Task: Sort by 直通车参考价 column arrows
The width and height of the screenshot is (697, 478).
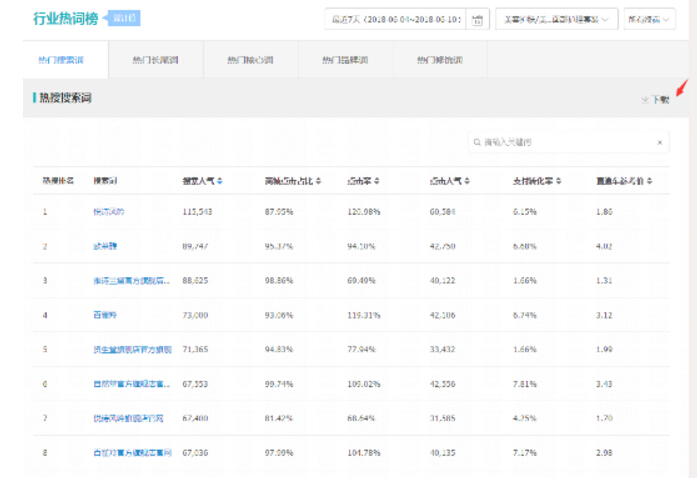Action: [651, 181]
